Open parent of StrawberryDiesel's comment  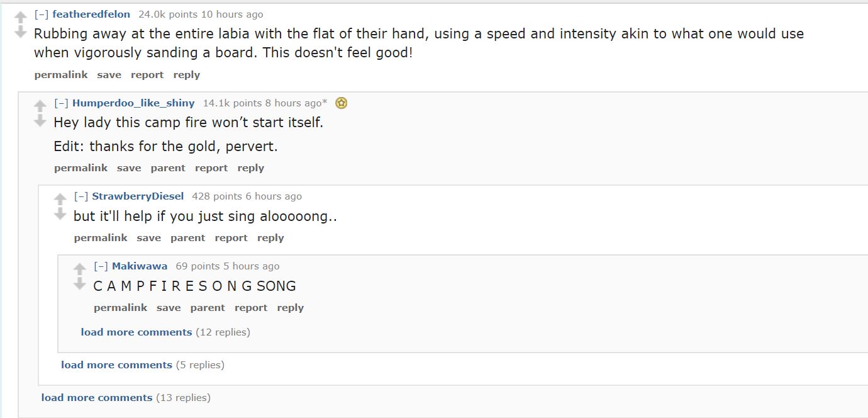click(x=187, y=237)
